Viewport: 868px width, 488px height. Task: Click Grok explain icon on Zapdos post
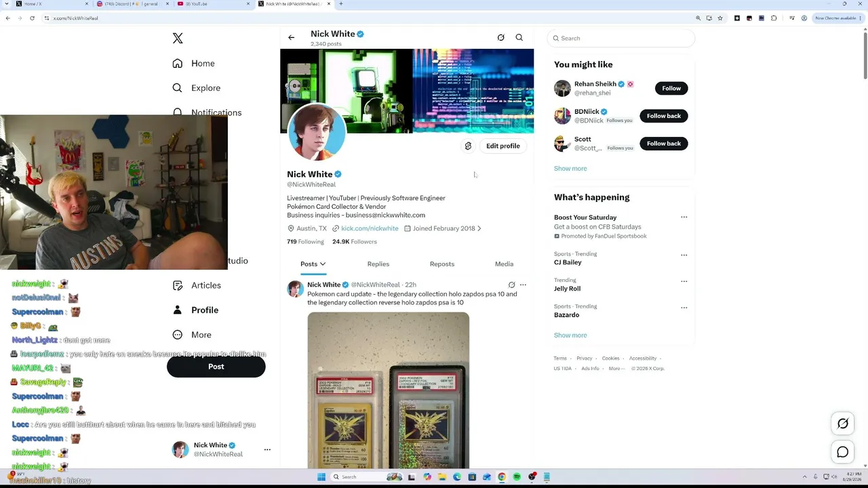coord(511,285)
